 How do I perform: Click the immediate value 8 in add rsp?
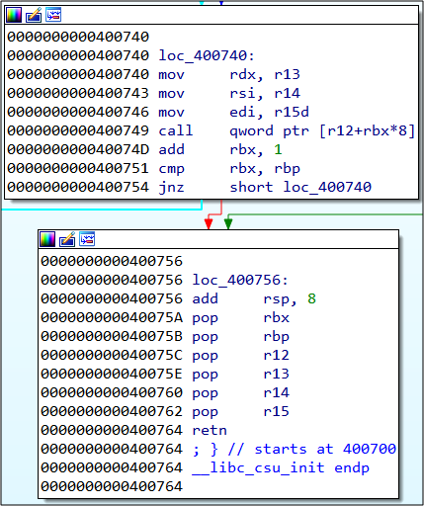coord(312,299)
